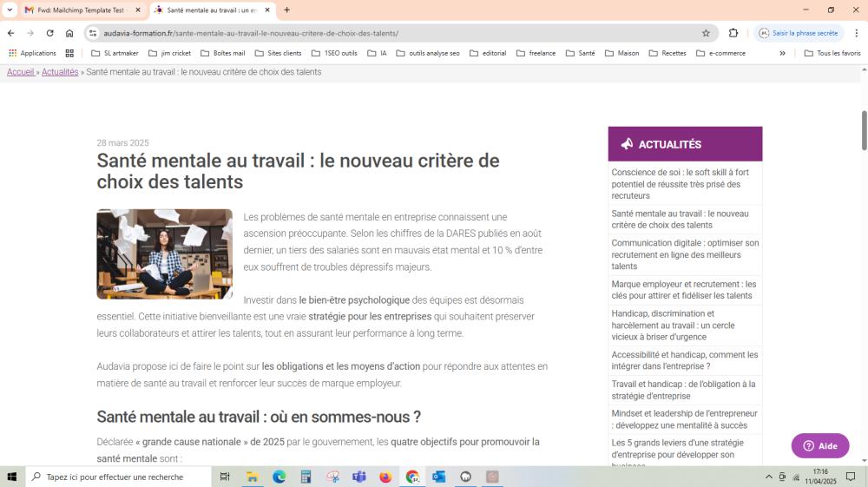This screenshot has width=868, height=487.
Task: Open the 'Conscience de soi' sidebar article
Action: coord(680,184)
